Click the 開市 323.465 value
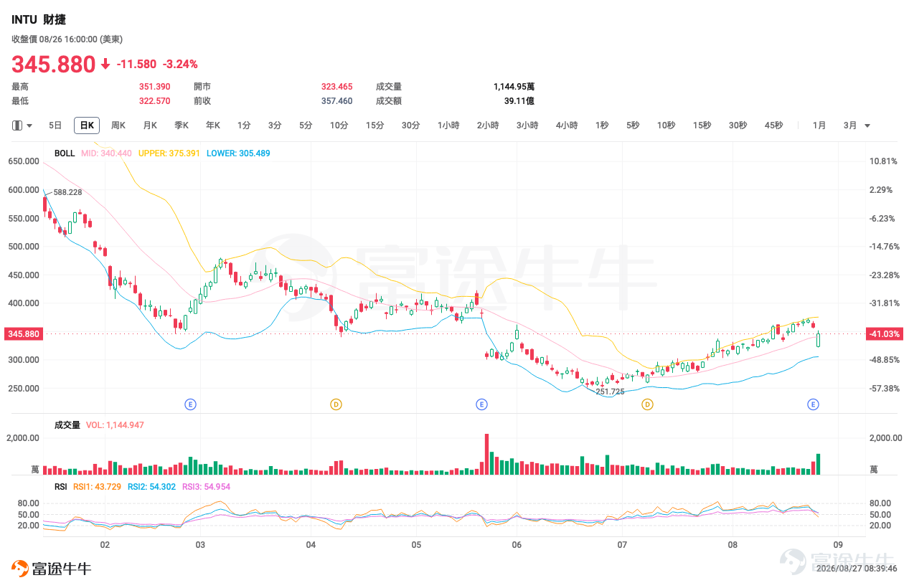909x588 pixels. coord(336,87)
